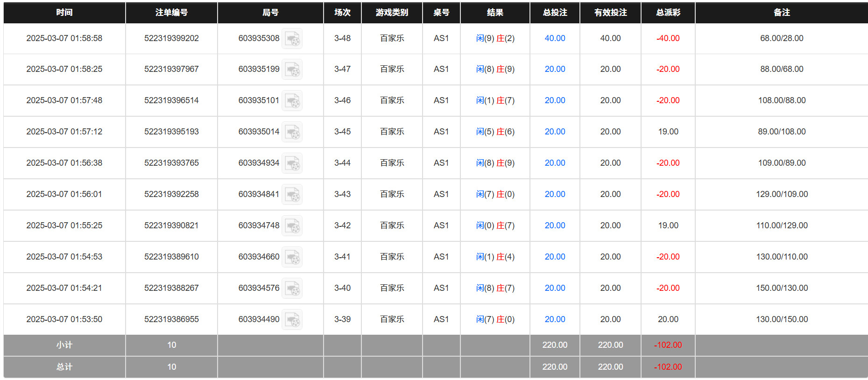This screenshot has height=380, width=868.
Task: Open the replay icon next to 603934660
Action: click(292, 257)
